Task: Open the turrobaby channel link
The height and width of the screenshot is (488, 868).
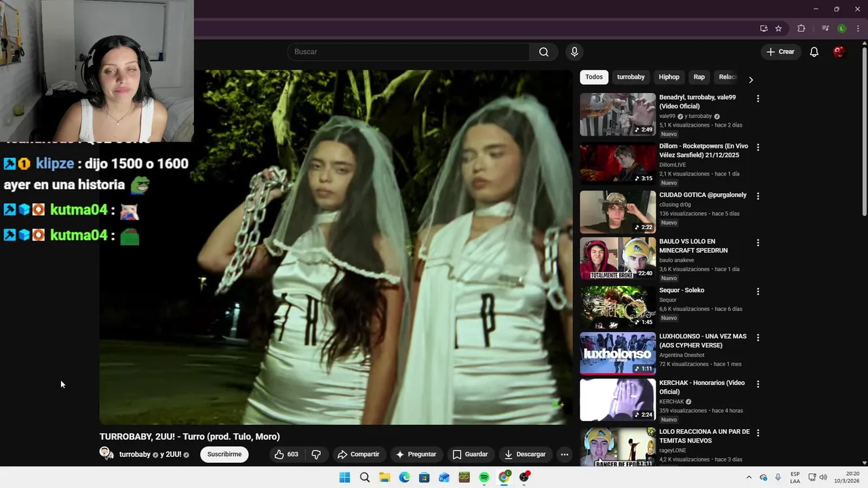Action: [135, 455]
